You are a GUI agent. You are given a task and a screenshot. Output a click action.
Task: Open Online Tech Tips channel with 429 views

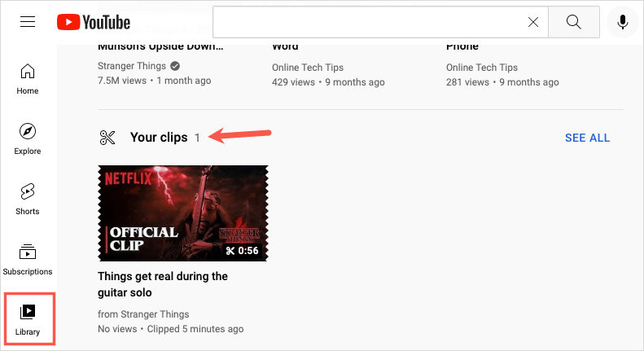point(308,68)
